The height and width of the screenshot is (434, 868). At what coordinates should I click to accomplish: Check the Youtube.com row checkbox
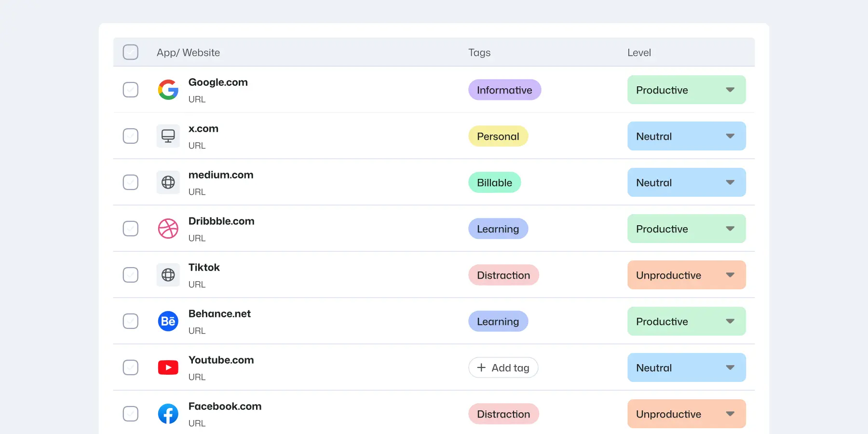pyautogui.click(x=131, y=367)
